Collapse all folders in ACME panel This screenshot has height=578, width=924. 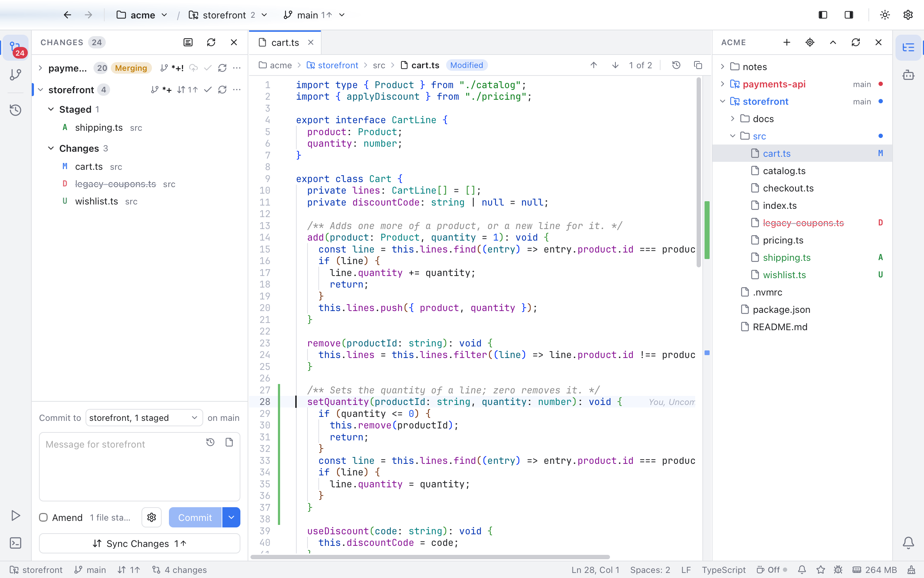coord(833,42)
